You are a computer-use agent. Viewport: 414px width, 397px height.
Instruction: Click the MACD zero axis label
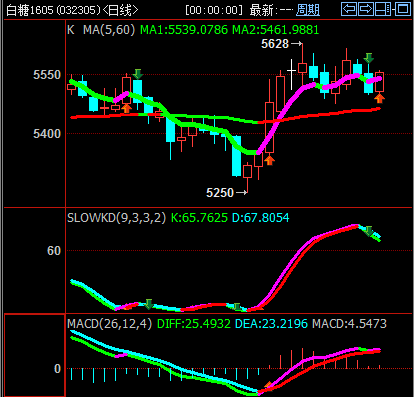click(57, 369)
